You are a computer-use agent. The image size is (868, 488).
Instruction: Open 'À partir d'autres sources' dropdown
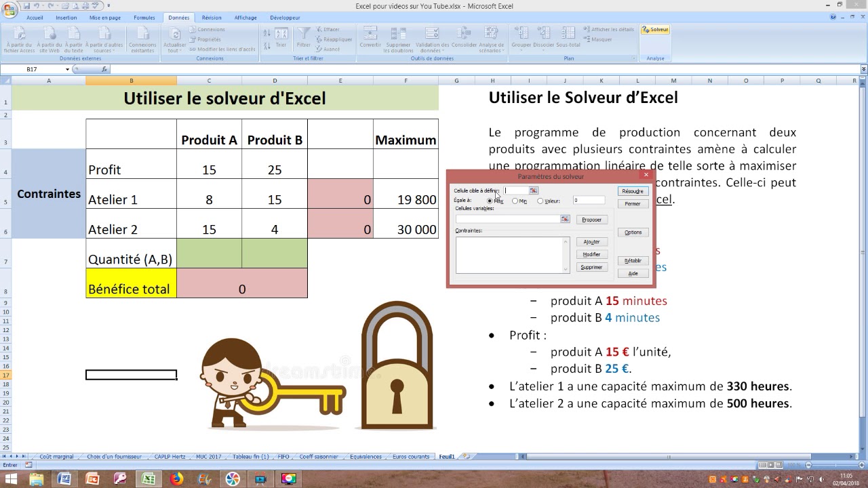[x=104, y=39]
